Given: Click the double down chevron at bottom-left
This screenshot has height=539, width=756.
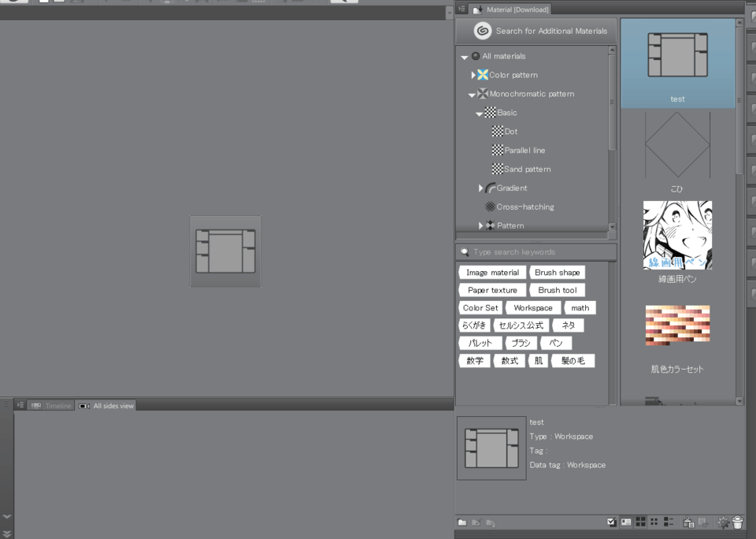Looking at the screenshot, I should 7,533.
